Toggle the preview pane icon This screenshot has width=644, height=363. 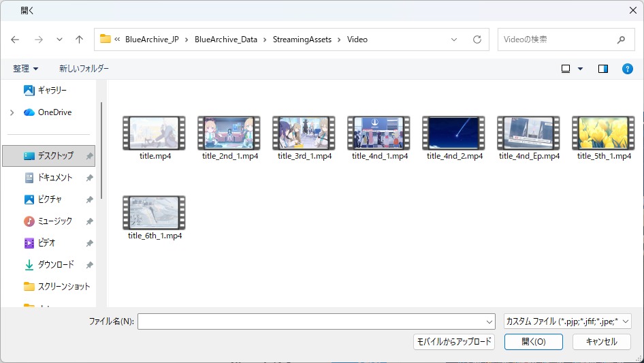click(602, 69)
